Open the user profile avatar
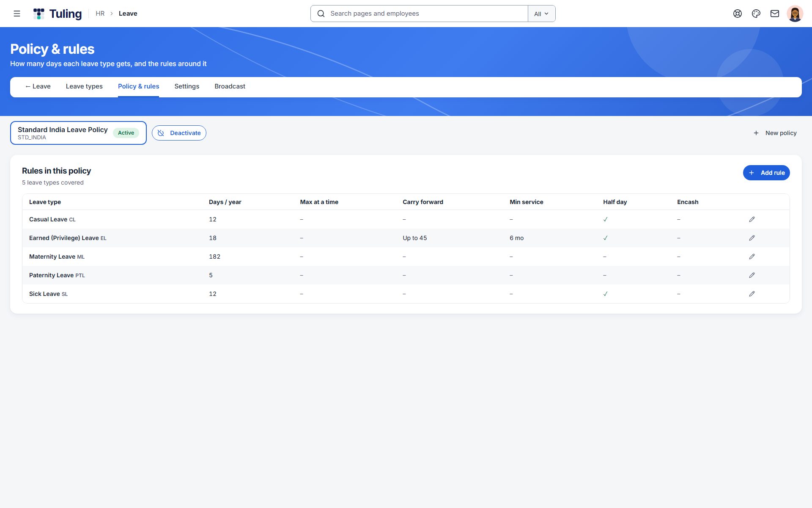The width and height of the screenshot is (812, 508). click(795, 14)
